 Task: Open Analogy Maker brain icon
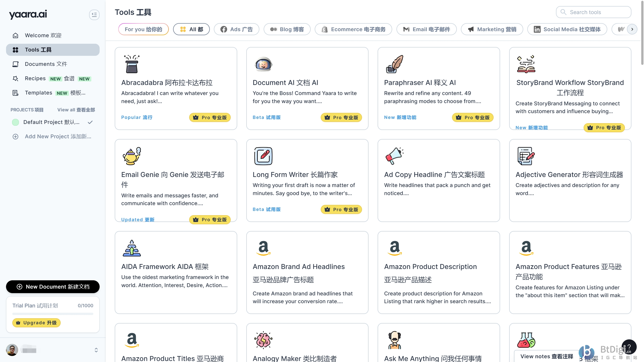coord(263,340)
